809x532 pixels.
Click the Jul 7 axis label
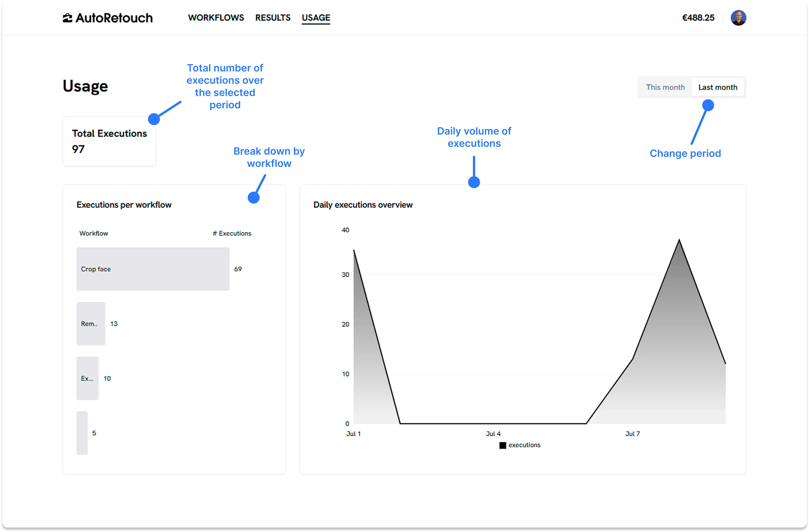[632, 433]
